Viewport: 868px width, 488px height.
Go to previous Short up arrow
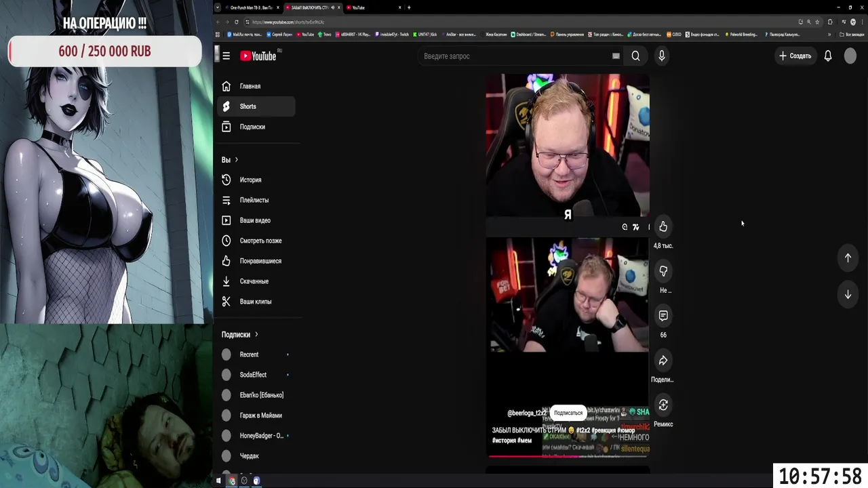[x=848, y=258]
